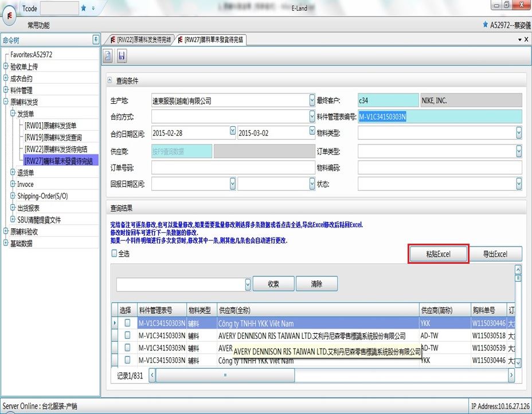
Task: Click the save floppy disk toolbar icon
Action: (x=122, y=56)
